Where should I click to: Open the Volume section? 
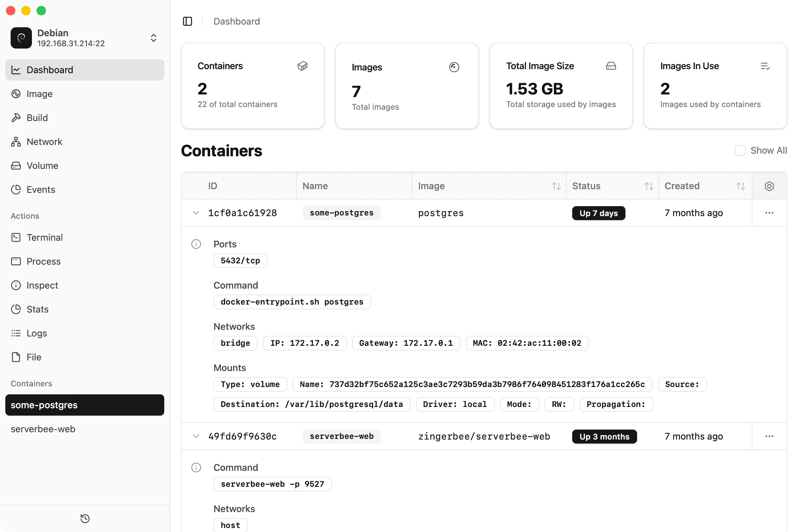coord(43,166)
